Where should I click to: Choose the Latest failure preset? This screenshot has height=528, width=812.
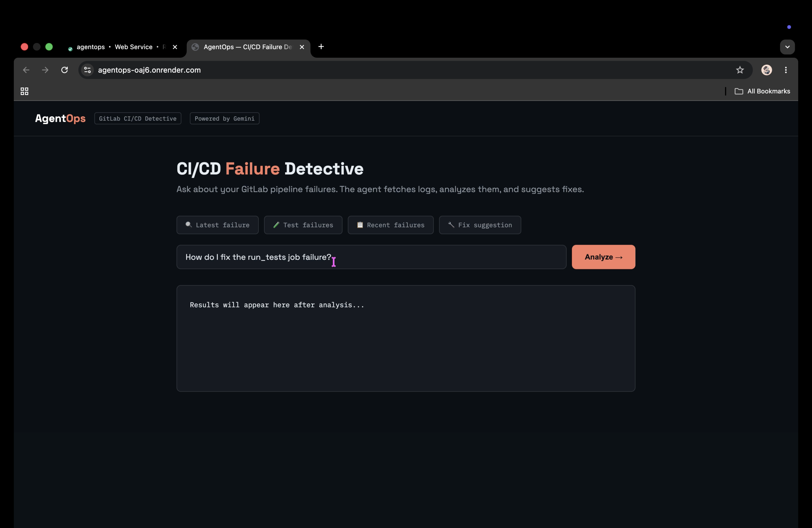217,225
